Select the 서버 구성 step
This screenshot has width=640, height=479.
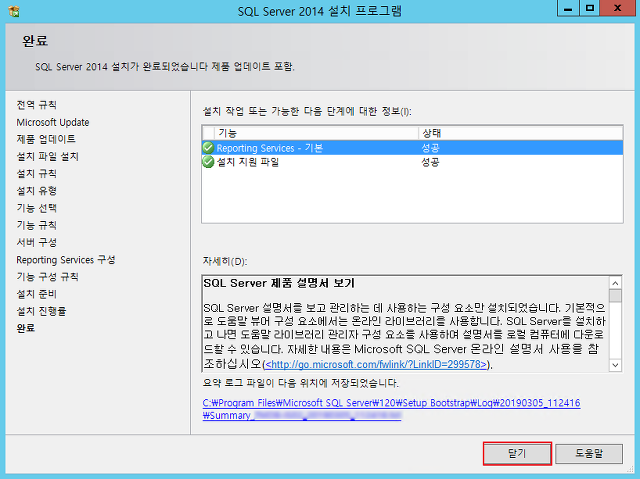(36, 242)
